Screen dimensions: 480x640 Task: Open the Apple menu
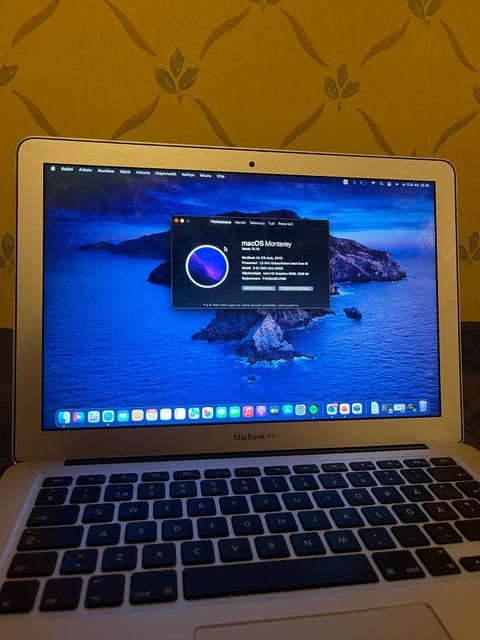[53, 168]
